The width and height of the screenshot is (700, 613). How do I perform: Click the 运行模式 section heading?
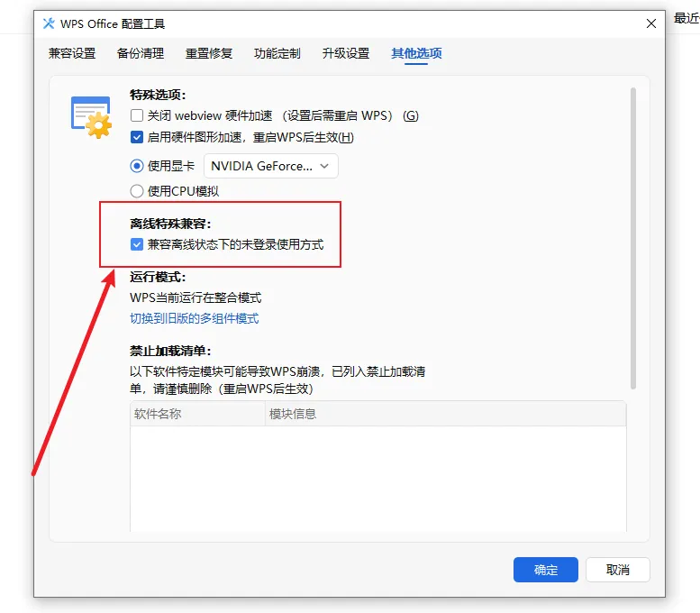click(158, 277)
